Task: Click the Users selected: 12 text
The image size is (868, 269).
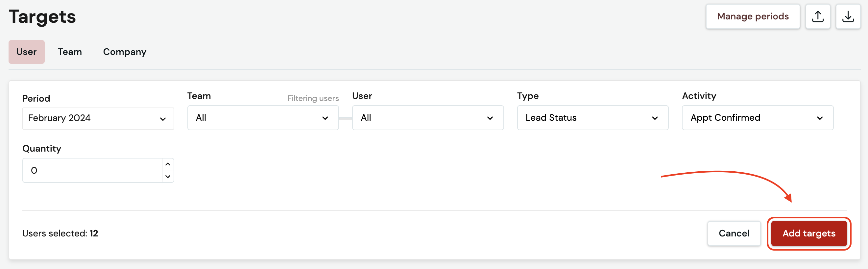Action: coord(60,233)
